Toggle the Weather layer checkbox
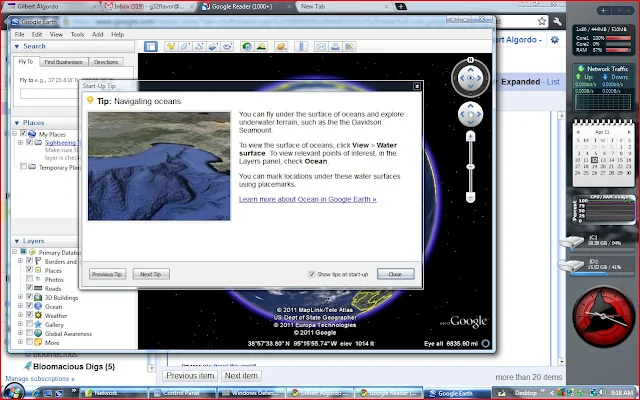 click(x=29, y=314)
